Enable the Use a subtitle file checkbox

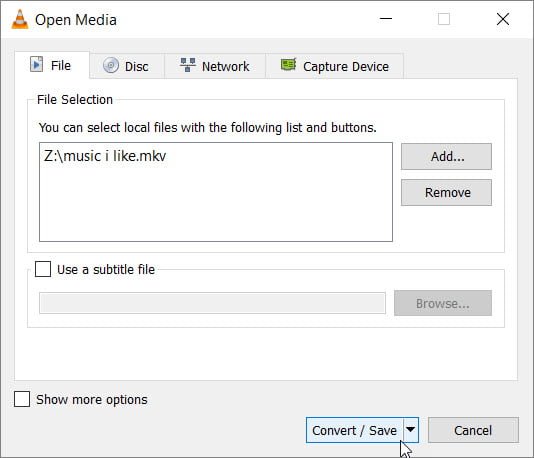click(x=43, y=269)
